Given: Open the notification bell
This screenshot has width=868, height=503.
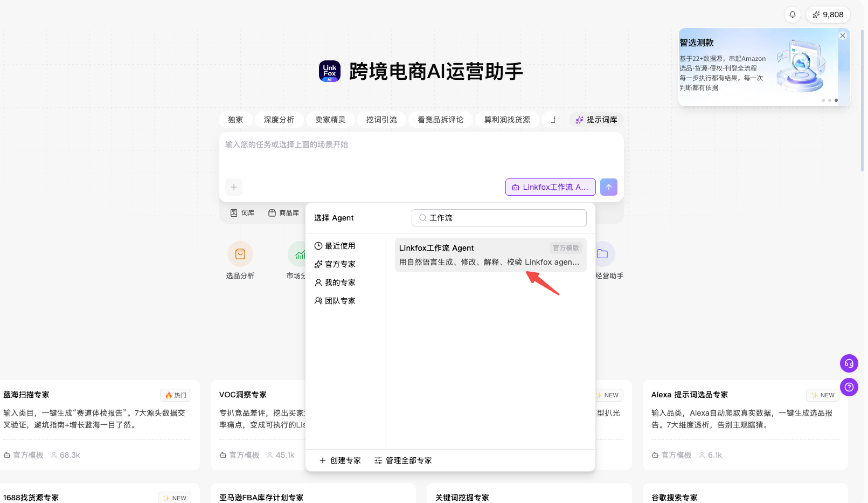Looking at the screenshot, I should tap(793, 15).
